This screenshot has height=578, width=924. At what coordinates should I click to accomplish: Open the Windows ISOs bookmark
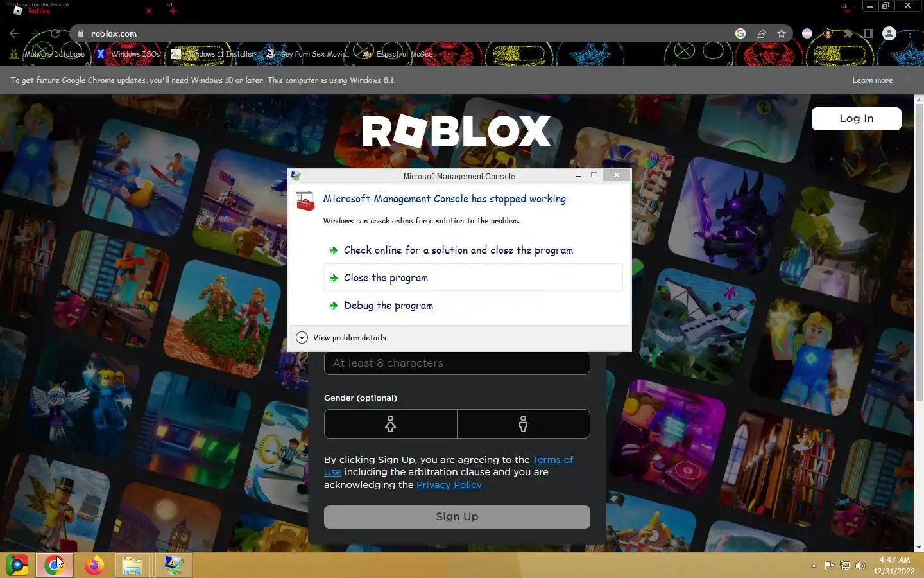[128, 54]
